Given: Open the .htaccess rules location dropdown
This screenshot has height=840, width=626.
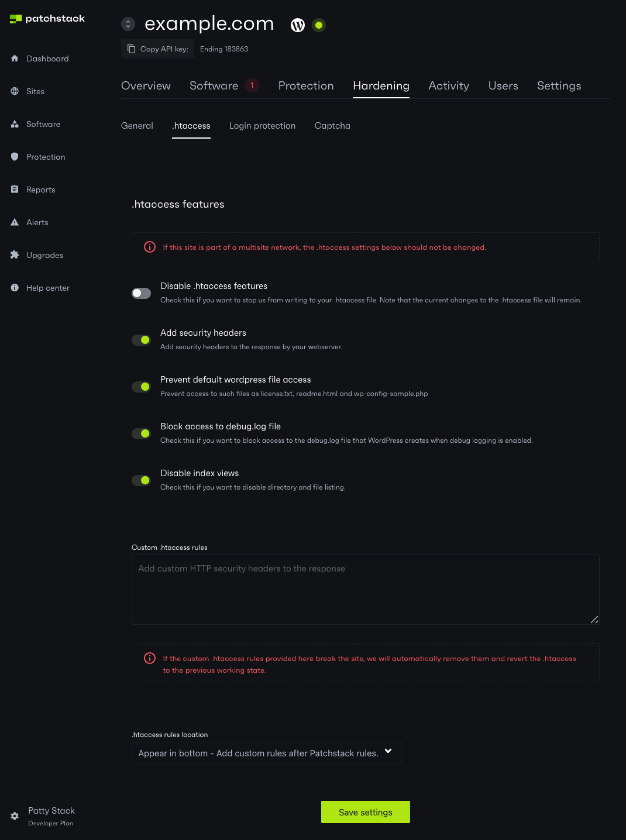Looking at the screenshot, I should (266, 753).
